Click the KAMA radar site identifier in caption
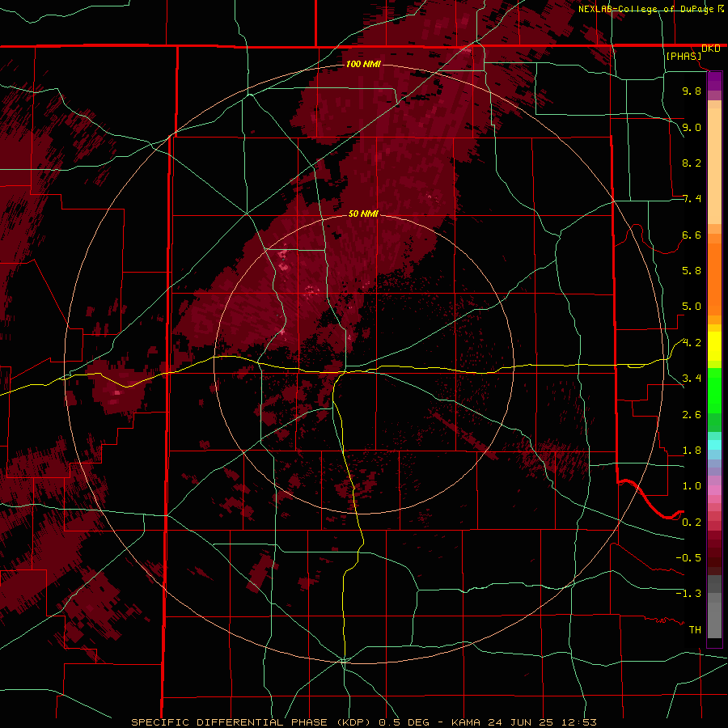The height and width of the screenshot is (728, 728). coord(466,722)
